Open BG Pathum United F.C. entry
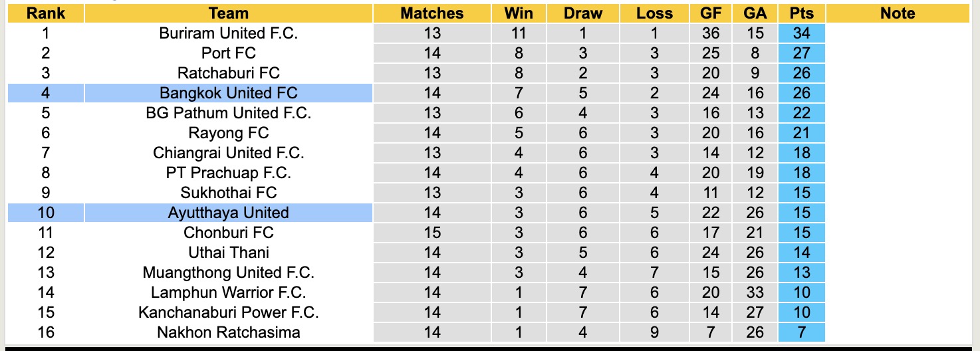This screenshot has height=351, width=980. pos(228,113)
